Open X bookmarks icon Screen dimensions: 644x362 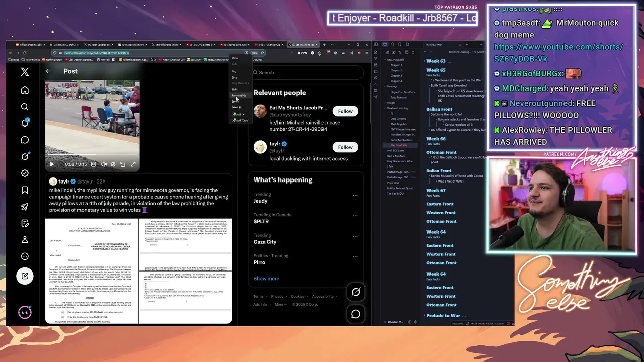25,190
